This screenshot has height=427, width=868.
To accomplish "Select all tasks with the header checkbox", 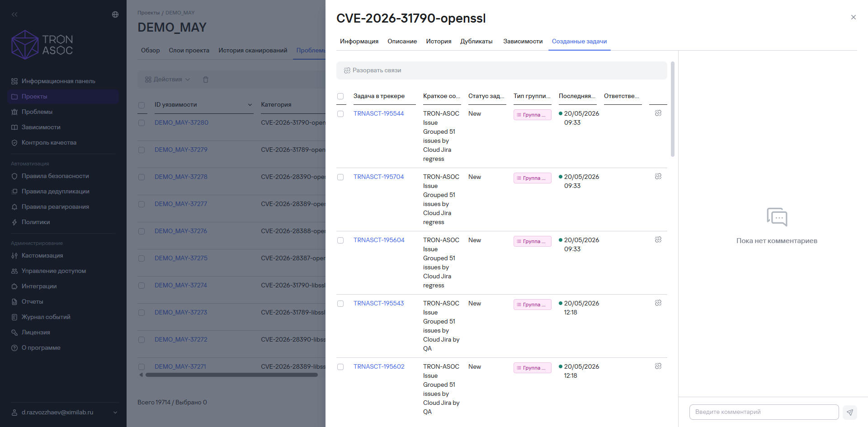I will [x=340, y=96].
